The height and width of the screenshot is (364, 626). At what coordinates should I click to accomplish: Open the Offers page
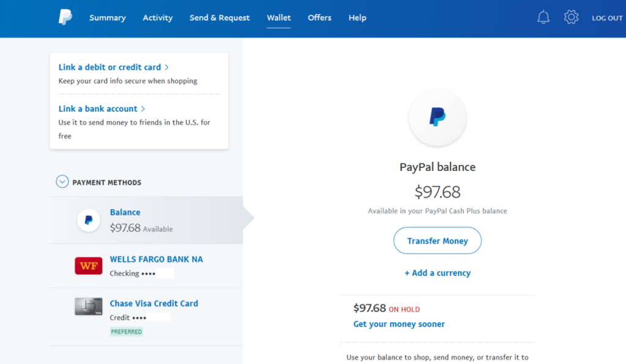coord(319,18)
